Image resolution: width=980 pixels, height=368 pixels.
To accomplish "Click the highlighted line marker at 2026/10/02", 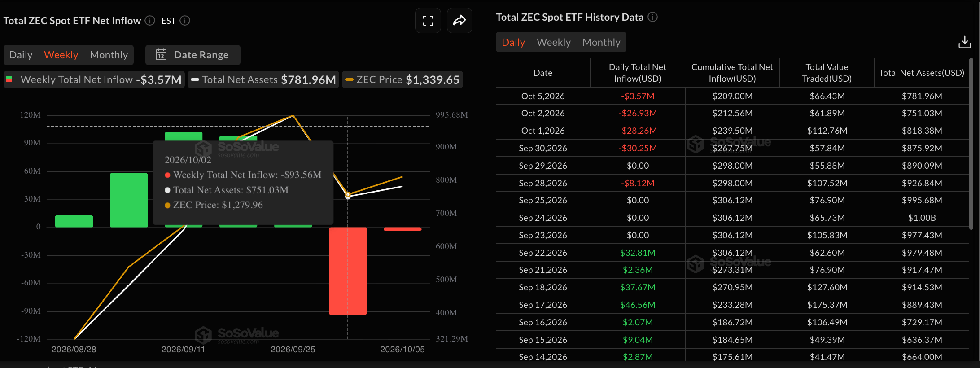I will click(x=348, y=195).
